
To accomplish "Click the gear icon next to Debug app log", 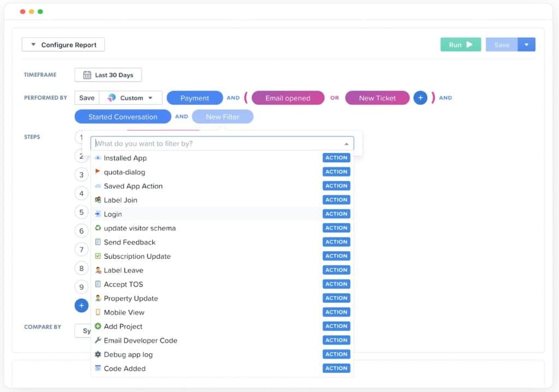I will point(99,354).
